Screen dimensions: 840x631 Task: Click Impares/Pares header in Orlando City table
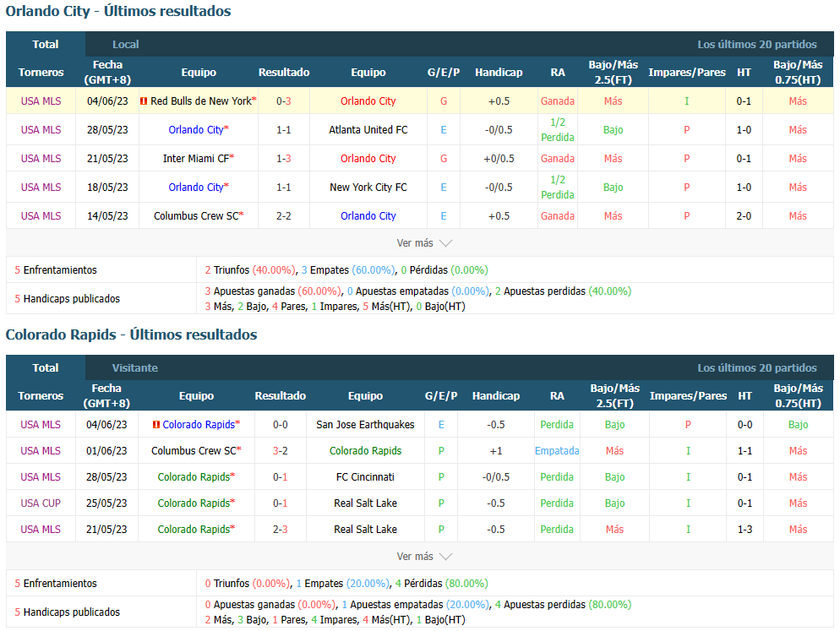click(687, 73)
